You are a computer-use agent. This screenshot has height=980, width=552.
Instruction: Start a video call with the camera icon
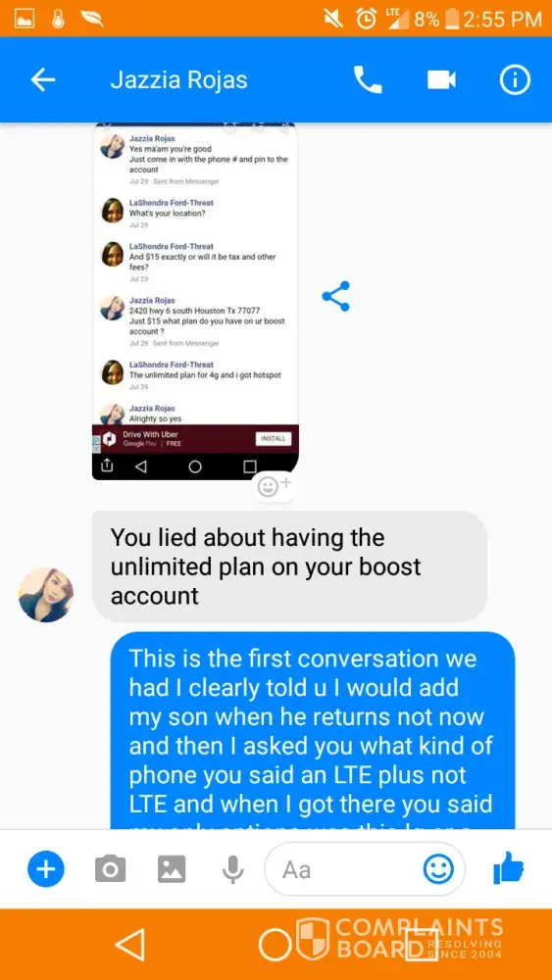tap(441, 80)
